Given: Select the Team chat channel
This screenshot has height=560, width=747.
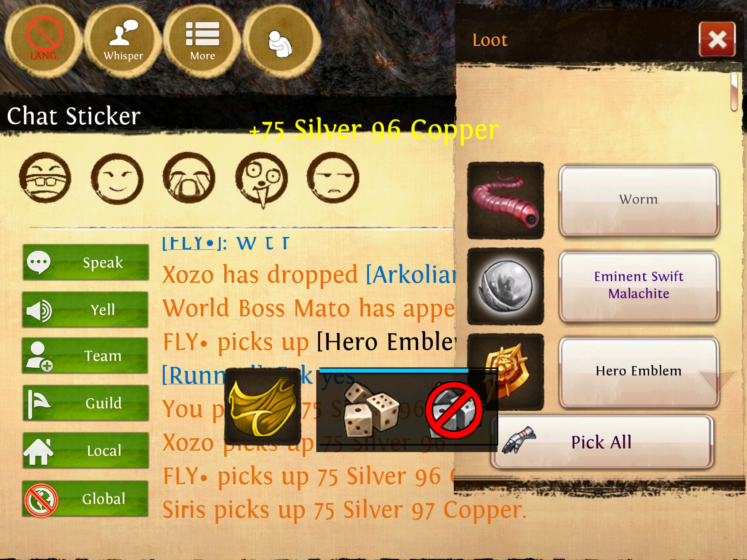Looking at the screenshot, I should pyautogui.click(x=85, y=355).
